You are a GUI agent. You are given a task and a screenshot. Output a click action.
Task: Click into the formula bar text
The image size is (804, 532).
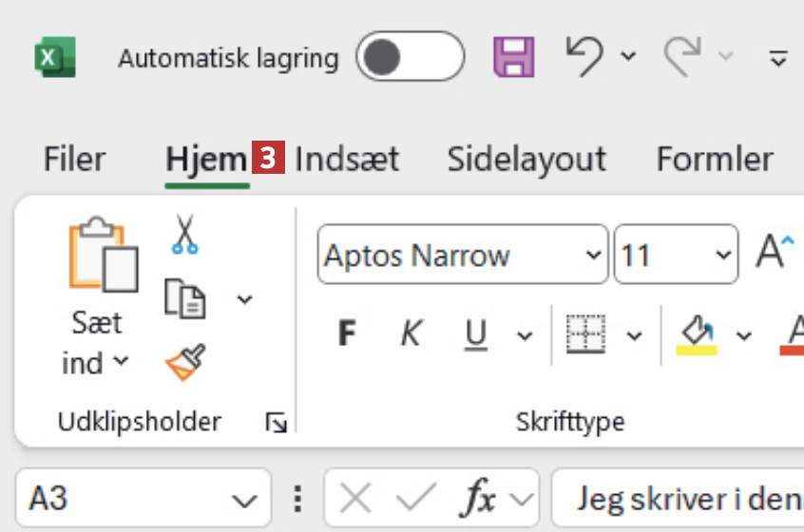[684, 497]
